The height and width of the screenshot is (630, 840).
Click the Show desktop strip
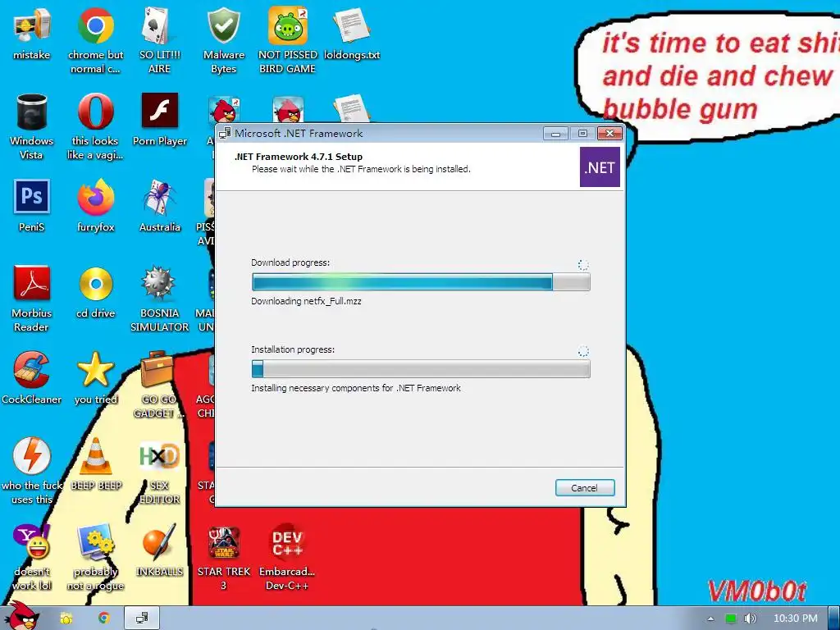coord(834,619)
